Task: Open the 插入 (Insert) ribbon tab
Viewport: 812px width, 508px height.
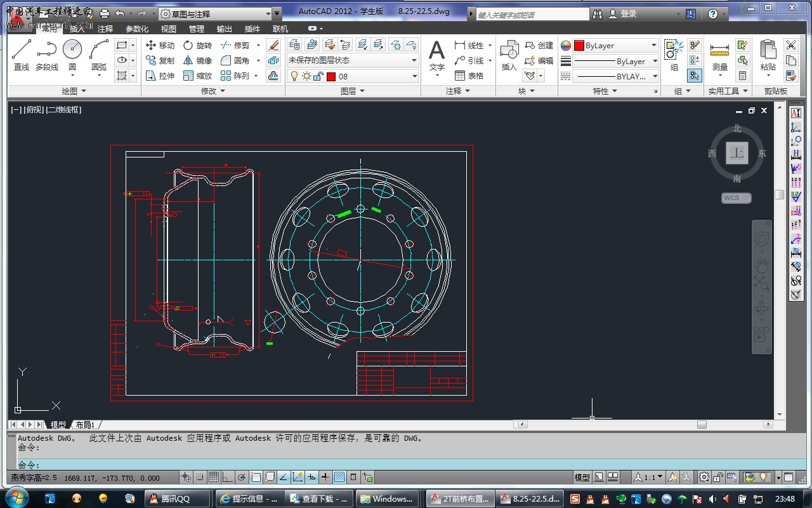Action: click(77, 29)
